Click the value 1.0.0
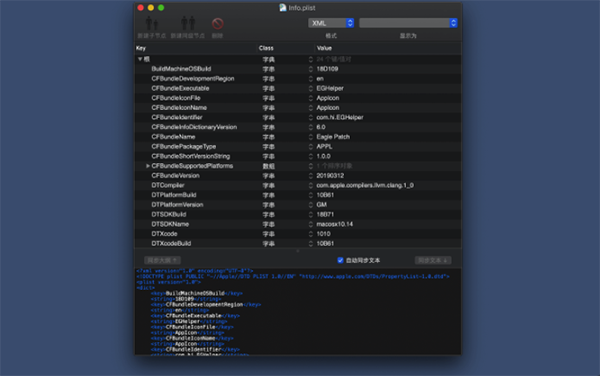The width and height of the screenshot is (600, 376). [x=323, y=156]
